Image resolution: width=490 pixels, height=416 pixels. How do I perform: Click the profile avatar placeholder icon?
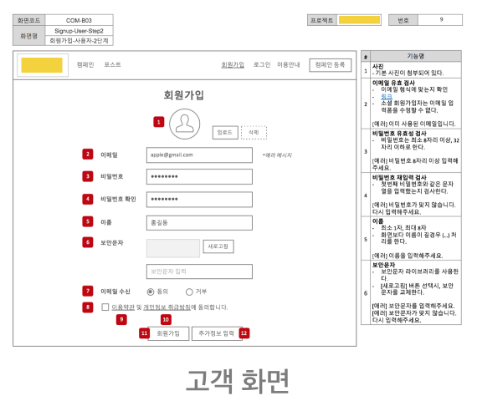click(x=184, y=124)
